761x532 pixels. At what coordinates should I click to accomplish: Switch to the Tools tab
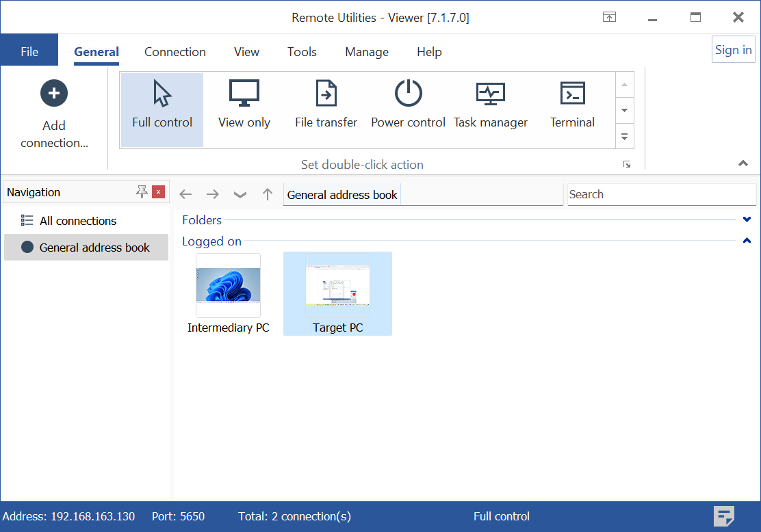[302, 52]
